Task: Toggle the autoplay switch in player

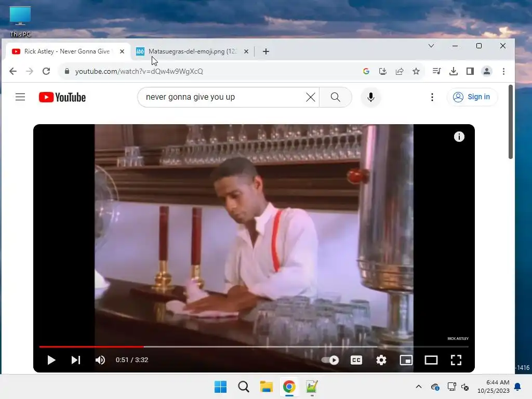Action: pos(330,360)
